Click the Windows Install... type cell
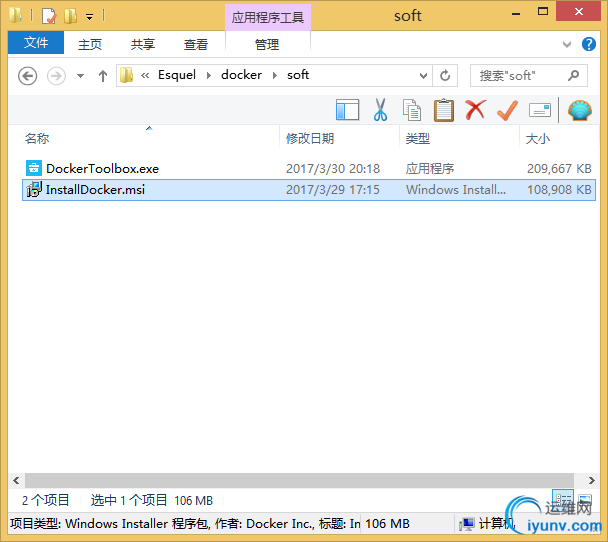 (x=456, y=190)
